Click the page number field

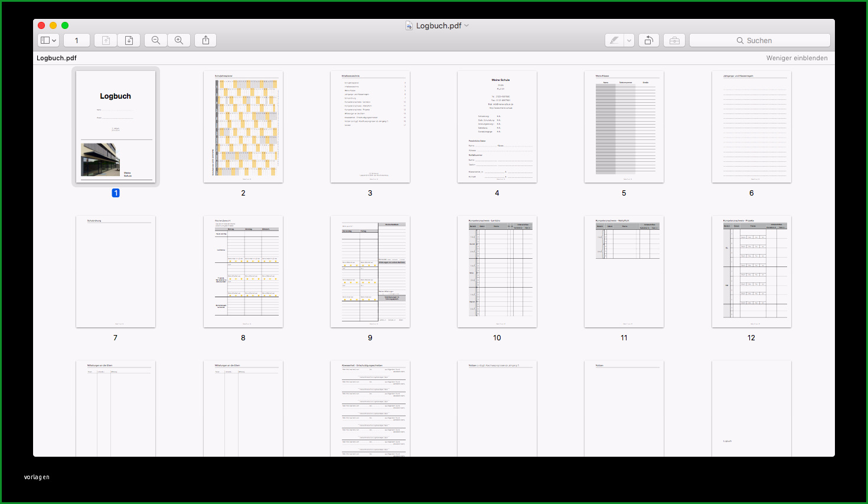tap(77, 40)
